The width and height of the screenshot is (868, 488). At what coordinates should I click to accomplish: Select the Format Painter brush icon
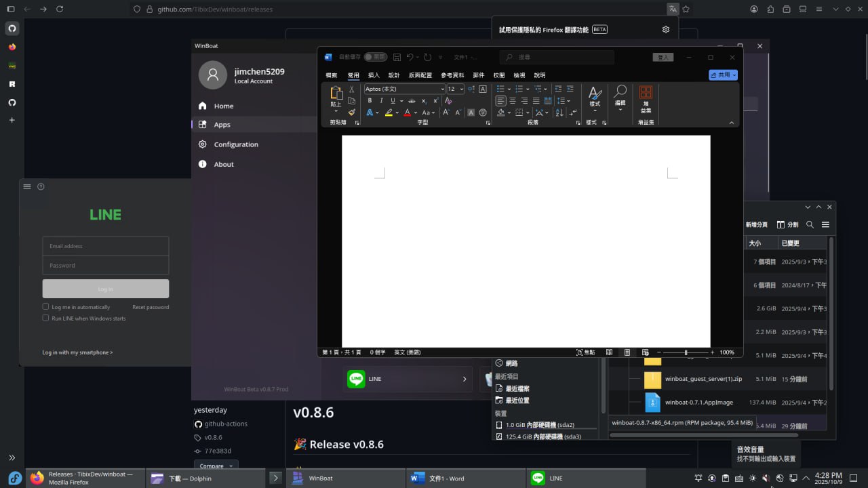351,113
